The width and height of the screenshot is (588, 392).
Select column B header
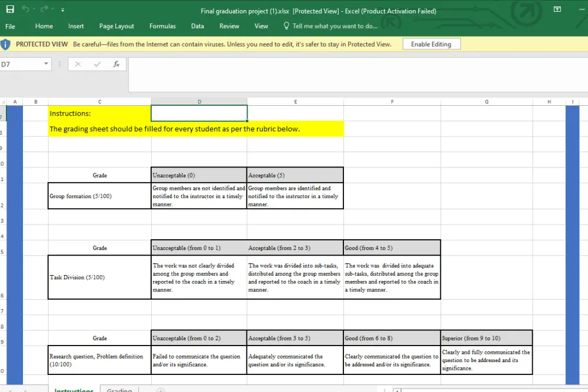tap(36, 102)
